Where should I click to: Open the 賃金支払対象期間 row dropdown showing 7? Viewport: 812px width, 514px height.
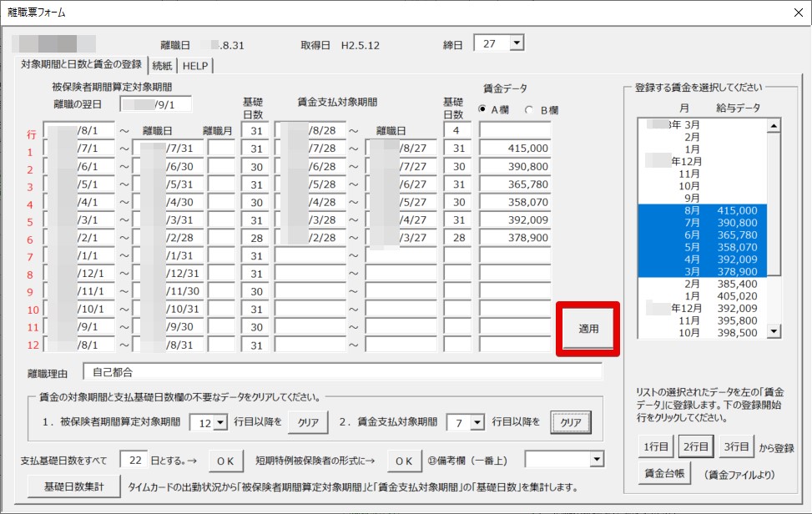[477, 422]
